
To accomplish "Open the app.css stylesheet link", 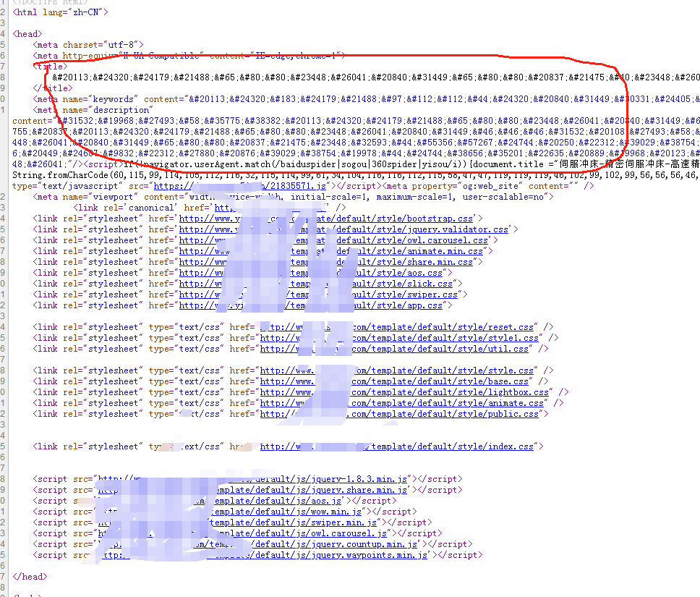I will (311, 305).
